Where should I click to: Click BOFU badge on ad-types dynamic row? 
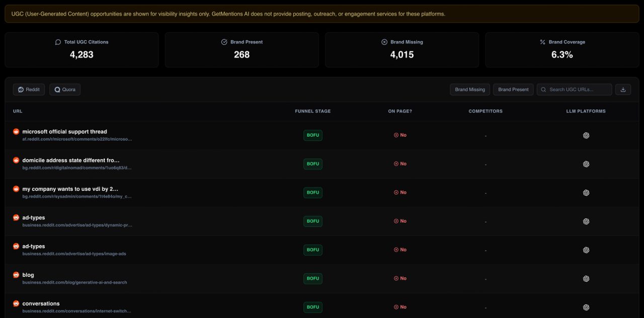313,221
